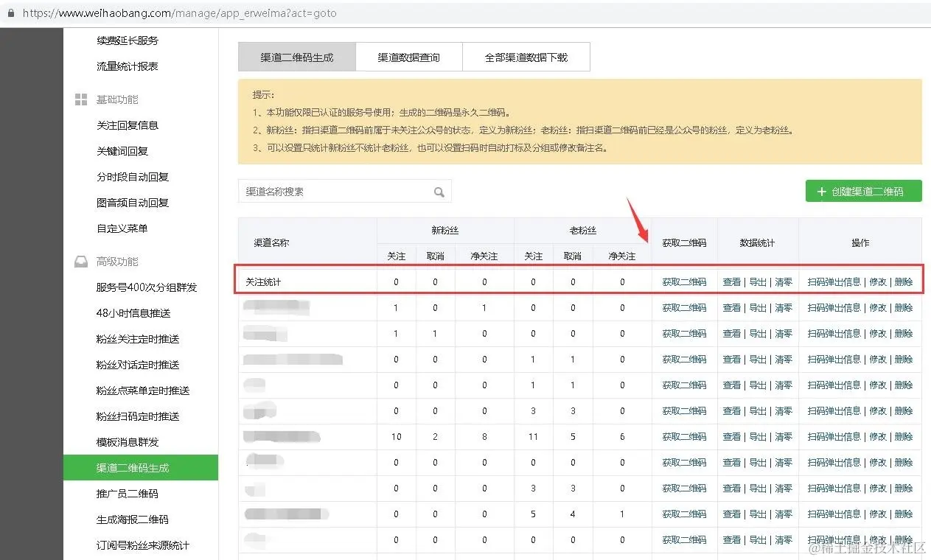Click the 关注统计 channel name cell
This screenshot has width=931, height=560.
pos(307,282)
